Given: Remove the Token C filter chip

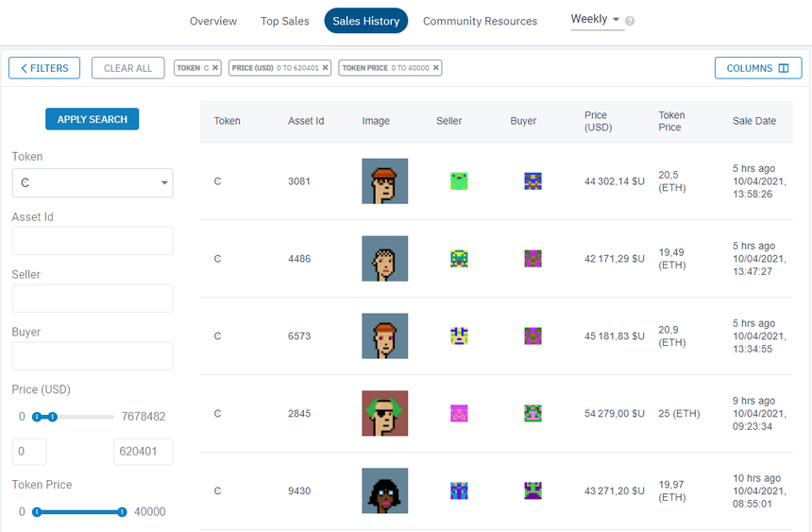Looking at the screenshot, I should [x=215, y=68].
